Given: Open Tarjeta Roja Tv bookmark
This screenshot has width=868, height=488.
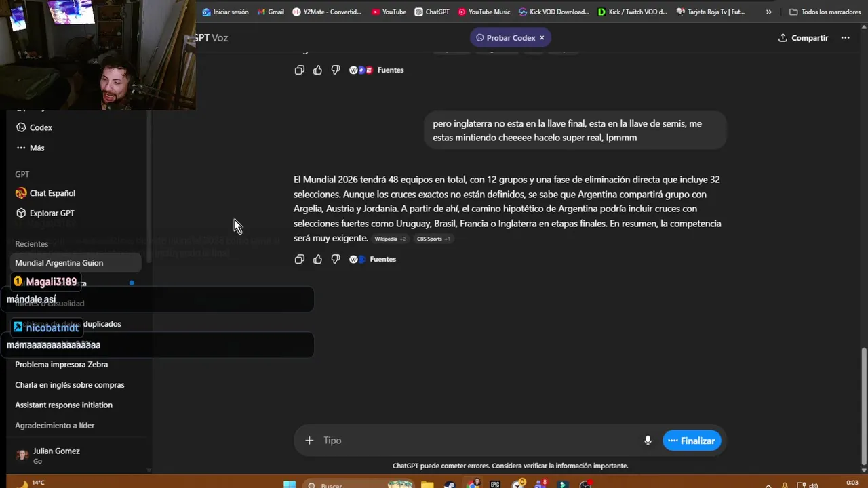Looking at the screenshot, I should pyautogui.click(x=710, y=12).
